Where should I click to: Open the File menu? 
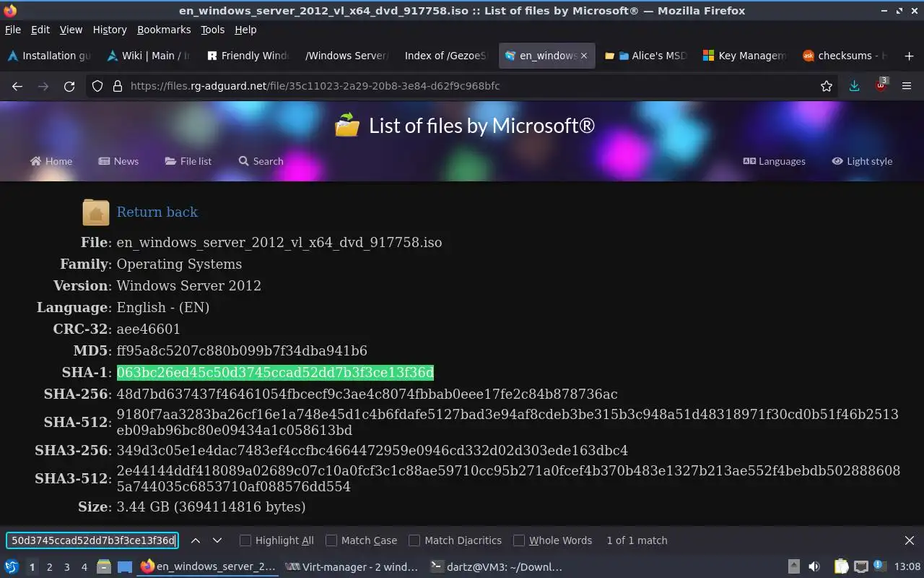coord(13,30)
